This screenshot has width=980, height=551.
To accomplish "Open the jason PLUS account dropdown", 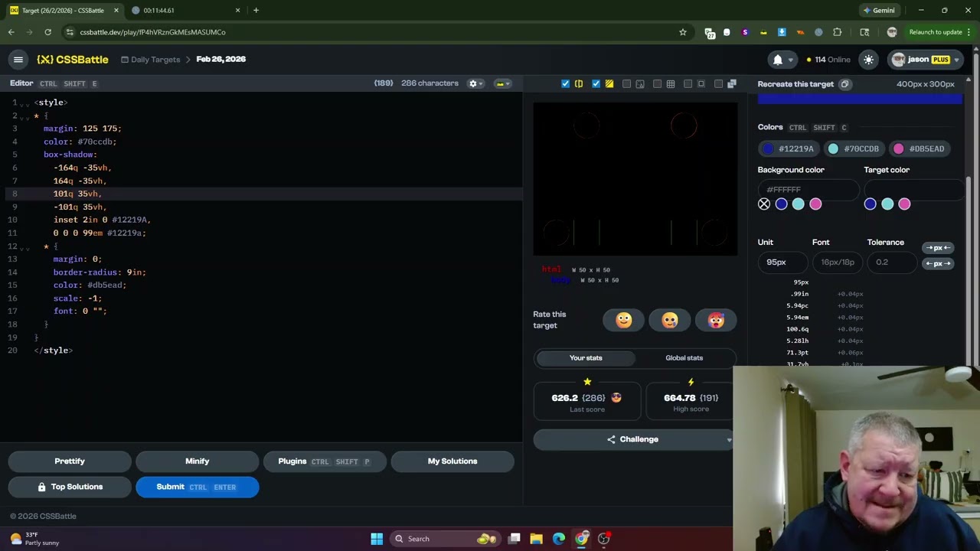I will (x=926, y=59).
